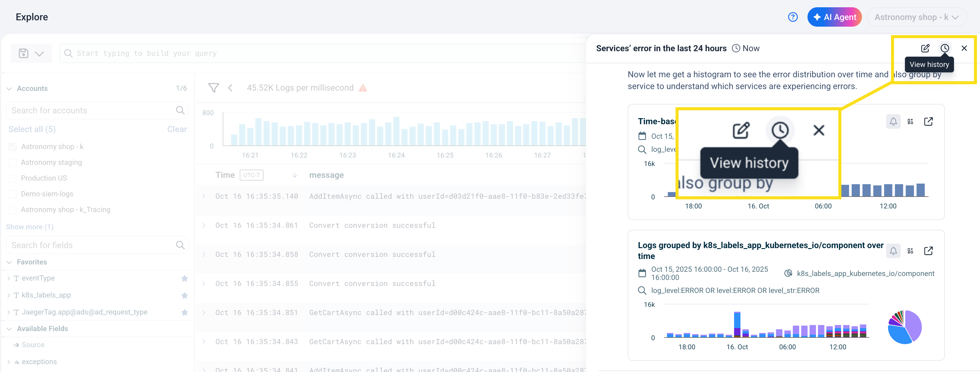Toggle the Astronomy staging account checkbox

click(12, 163)
